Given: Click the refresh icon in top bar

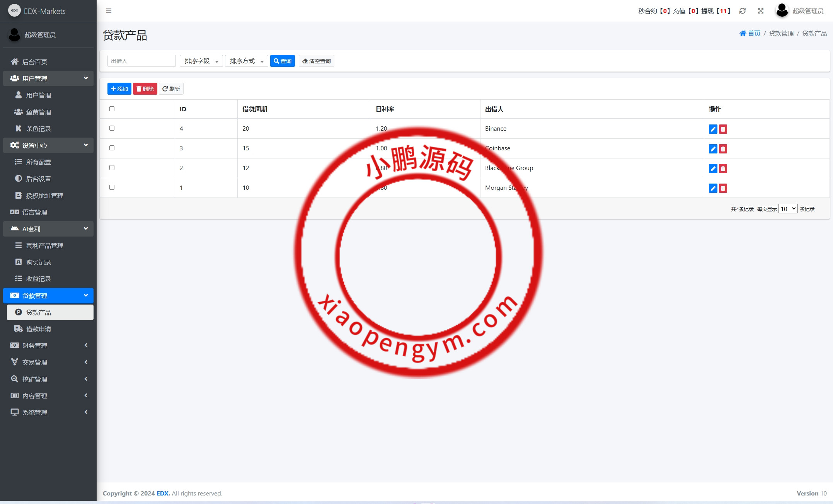Looking at the screenshot, I should pyautogui.click(x=742, y=11).
